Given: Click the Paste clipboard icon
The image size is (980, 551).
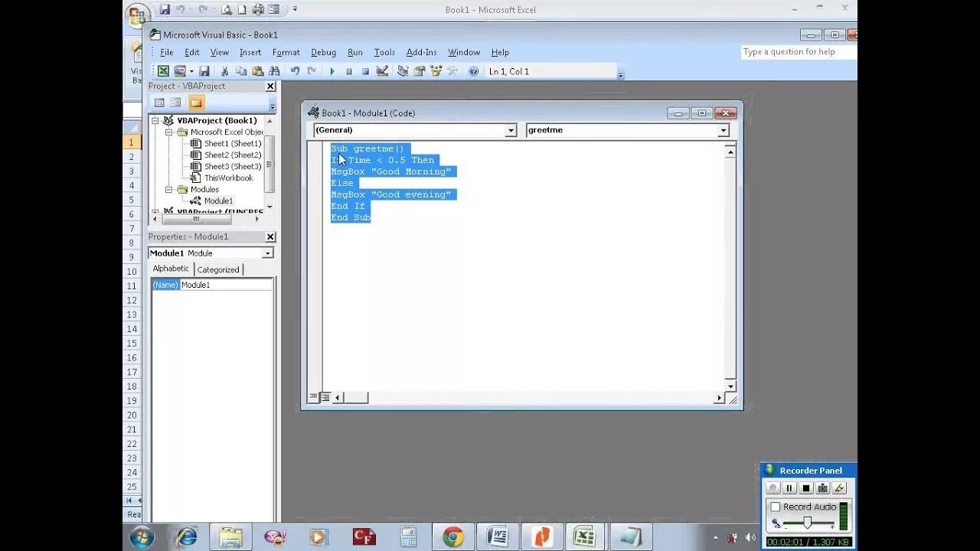Looking at the screenshot, I should (258, 71).
